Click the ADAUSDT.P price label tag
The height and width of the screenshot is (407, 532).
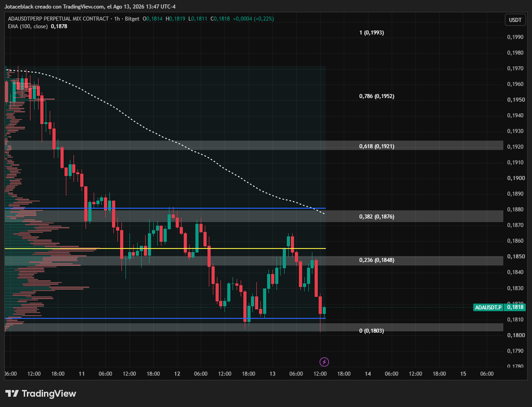click(488, 307)
